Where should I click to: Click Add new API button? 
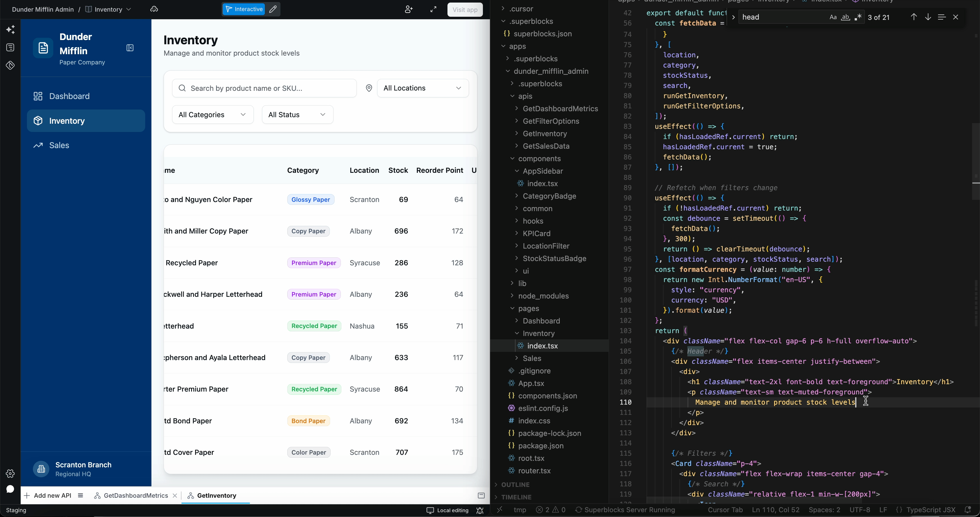tap(48, 495)
